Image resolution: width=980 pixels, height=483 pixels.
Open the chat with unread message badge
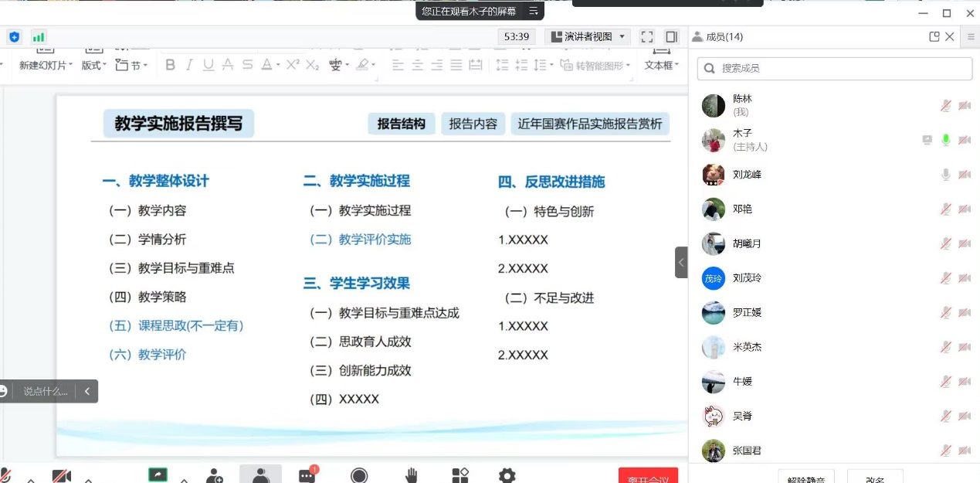pos(307,475)
